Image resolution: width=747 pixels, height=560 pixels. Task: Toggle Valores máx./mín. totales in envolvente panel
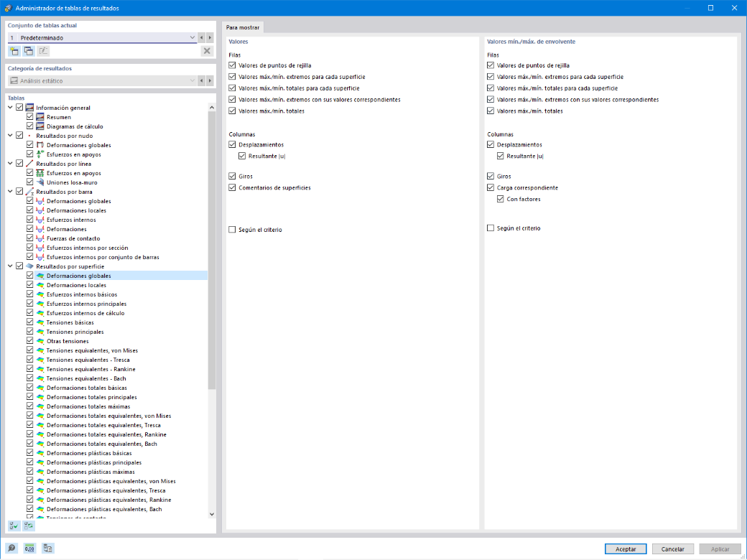[x=491, y=111]
